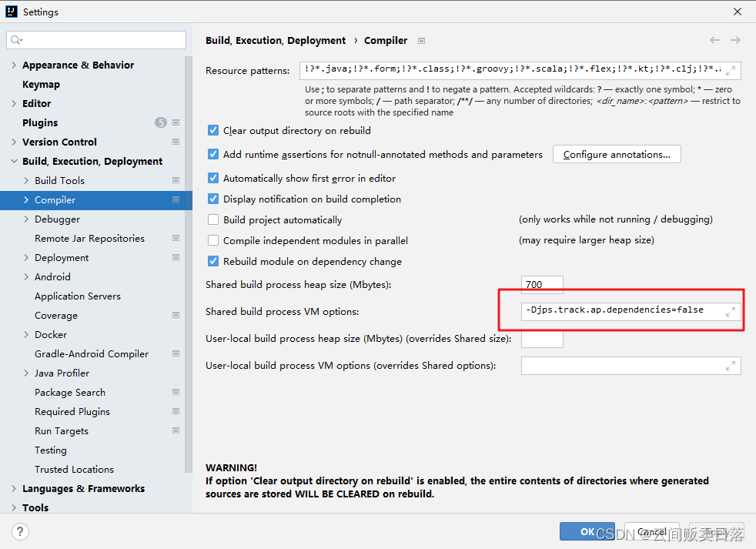Viewport: 756px width, 549px height.
Task: Click the Shared build process heap size field
Action: (x=542, y=285)
